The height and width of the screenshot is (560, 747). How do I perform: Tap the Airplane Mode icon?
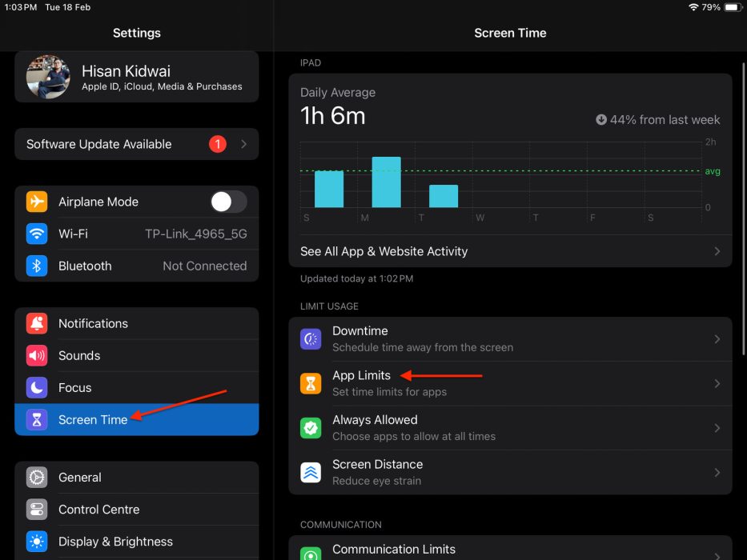[37, 202]
